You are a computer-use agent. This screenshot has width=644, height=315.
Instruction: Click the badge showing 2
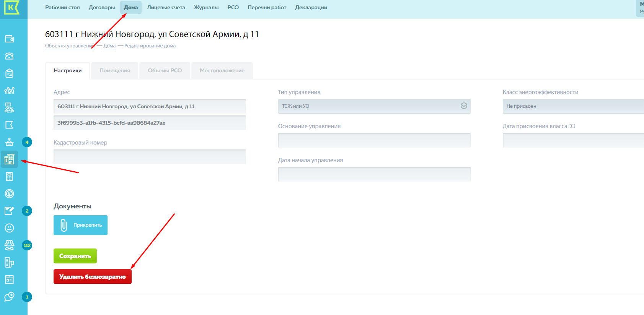[27, 211]
